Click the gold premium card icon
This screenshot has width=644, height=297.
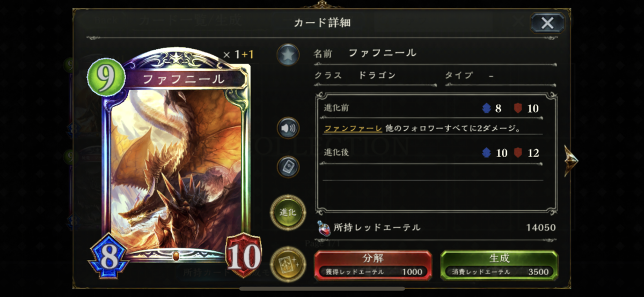(288, 264)
